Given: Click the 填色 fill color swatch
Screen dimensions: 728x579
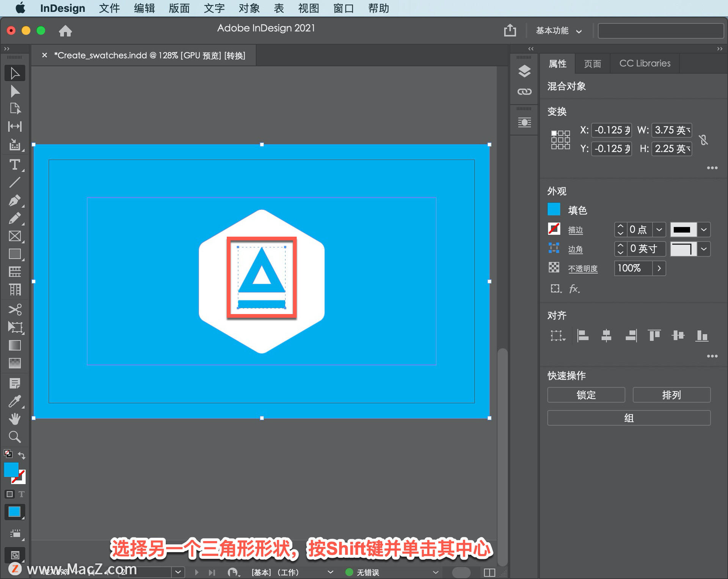Looking at the screenshot, I should 554,209.
